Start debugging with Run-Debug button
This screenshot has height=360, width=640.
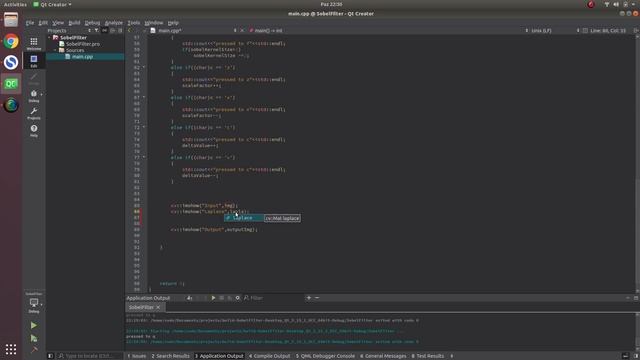pos(33,338)
